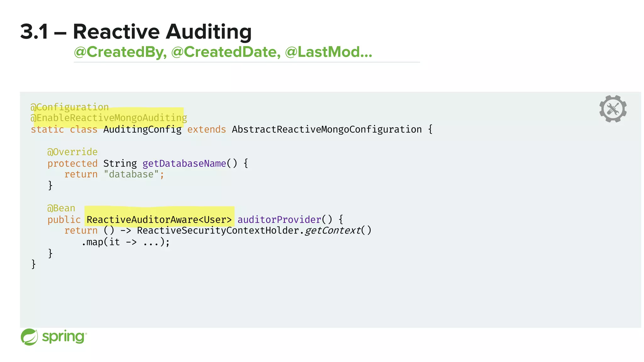Click 'ReactiveSecurityContextHolder' in the return statement
644x362 pixels.
[x=218, y=230]
